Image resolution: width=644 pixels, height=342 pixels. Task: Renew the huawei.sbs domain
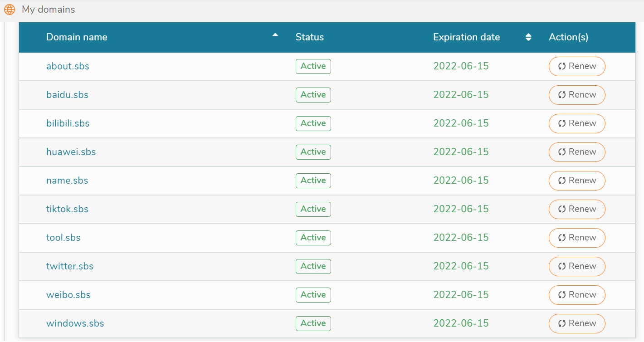[x=577, y=152]
